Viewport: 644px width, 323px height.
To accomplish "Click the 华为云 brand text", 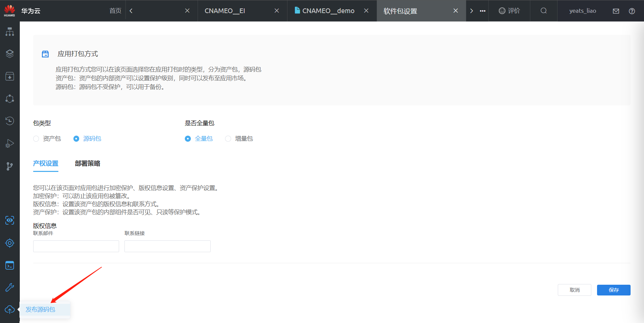I will tap(31, 11).
